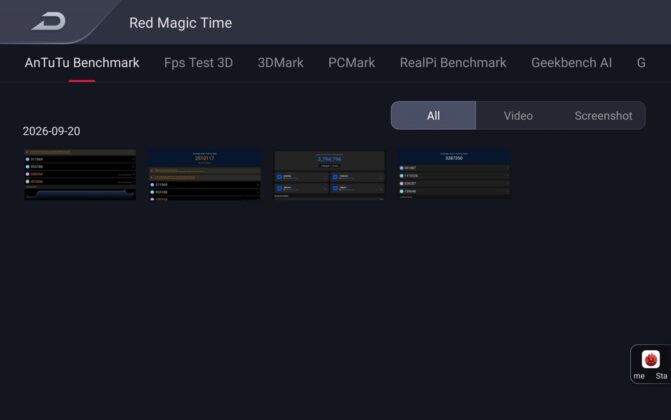Show all media with All filter

(x=433, y=116)
